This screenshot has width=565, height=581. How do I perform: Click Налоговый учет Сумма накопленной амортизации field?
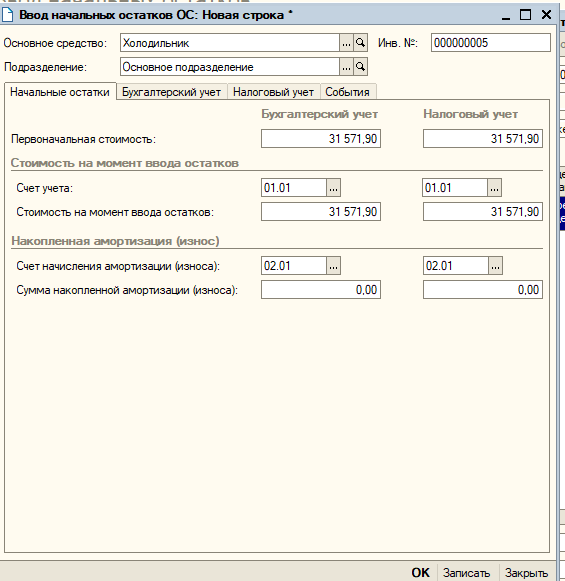[483, 289]
